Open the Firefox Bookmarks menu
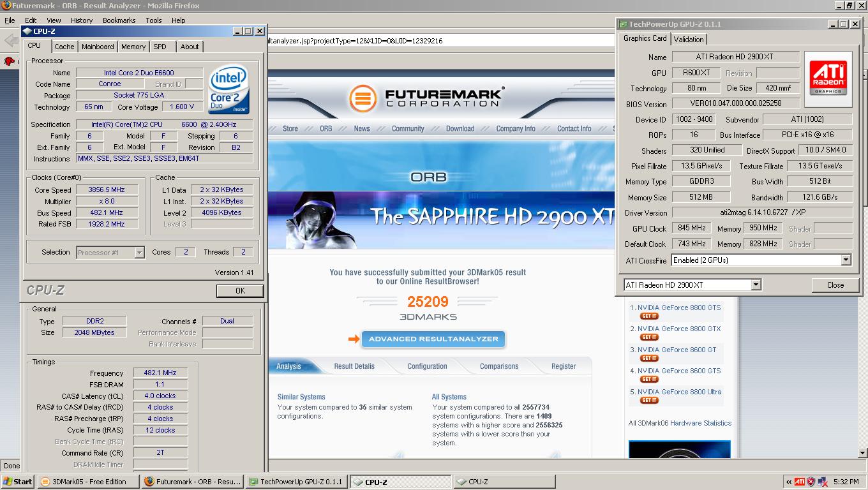This screenshot has height=490, width=868. pyautogui.click(x=119, y=20)
